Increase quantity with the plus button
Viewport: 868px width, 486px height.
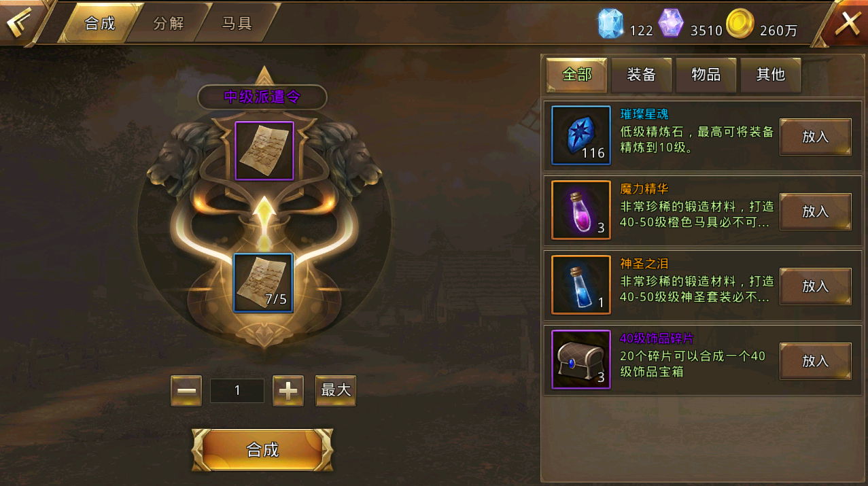288,391
